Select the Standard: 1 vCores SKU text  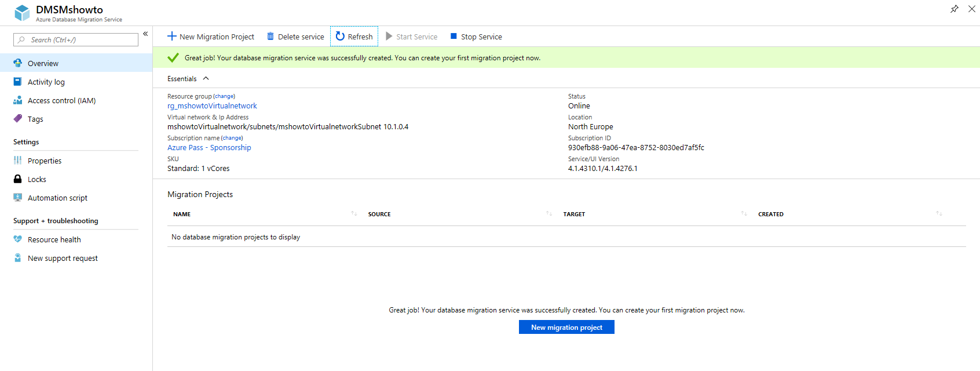pyautogui.click(x=198, y=169)
